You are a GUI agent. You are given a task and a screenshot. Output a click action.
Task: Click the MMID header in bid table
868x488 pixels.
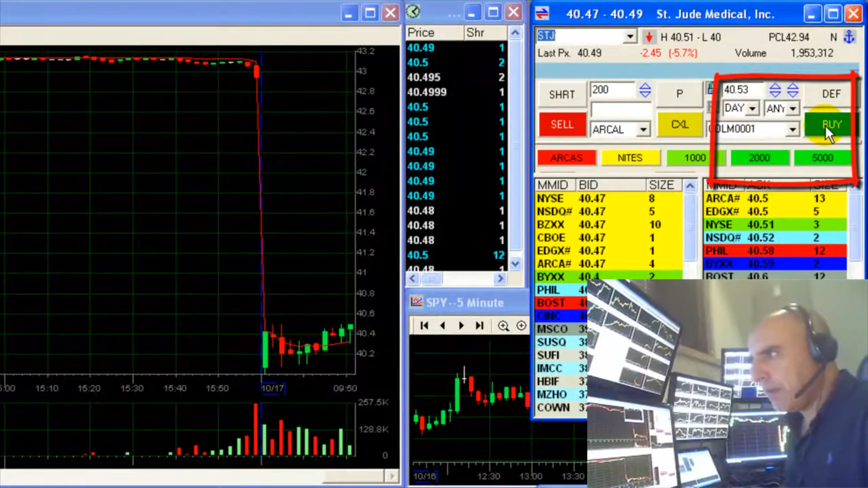555,185
